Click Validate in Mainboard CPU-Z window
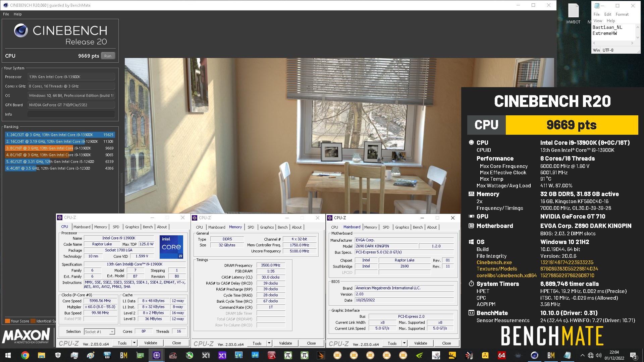The height and width of the screenshot is (362, 644). [421, 343]
